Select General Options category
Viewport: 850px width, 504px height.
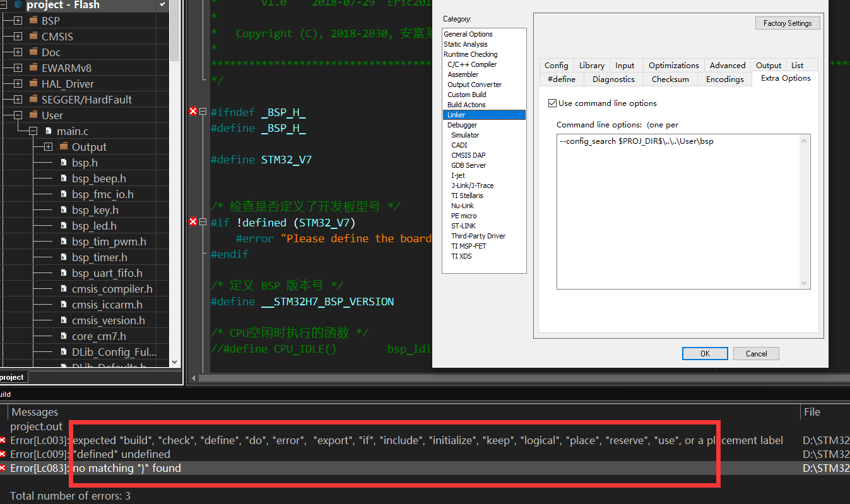tap(468, 34)
